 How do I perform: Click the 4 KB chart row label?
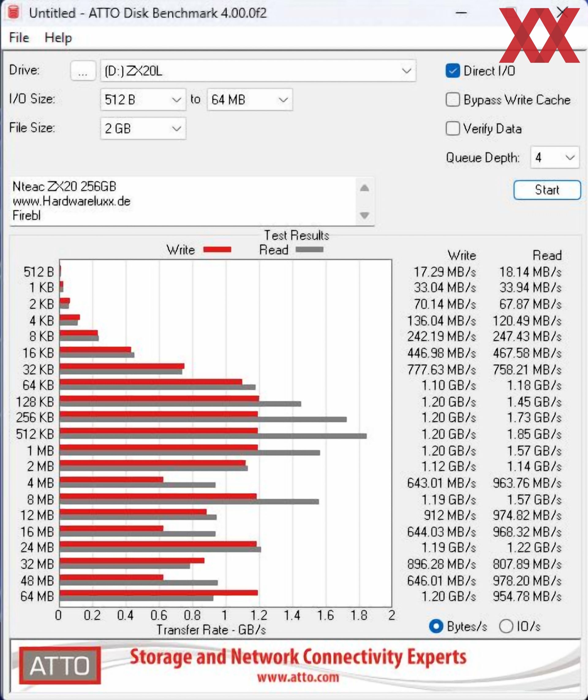click(42, 321)
